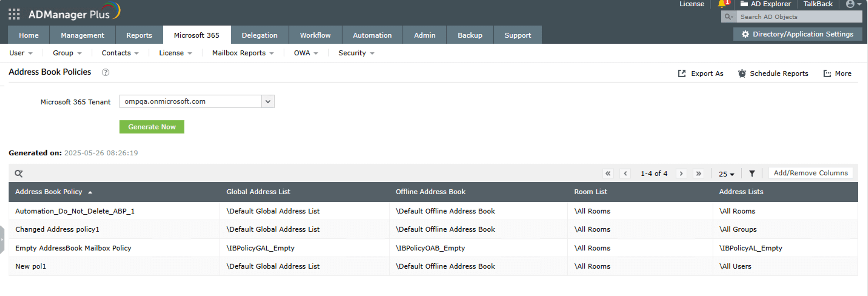
Task: Expand the Microsoft 365 Tenant dropdown
Action: point(268,102)
